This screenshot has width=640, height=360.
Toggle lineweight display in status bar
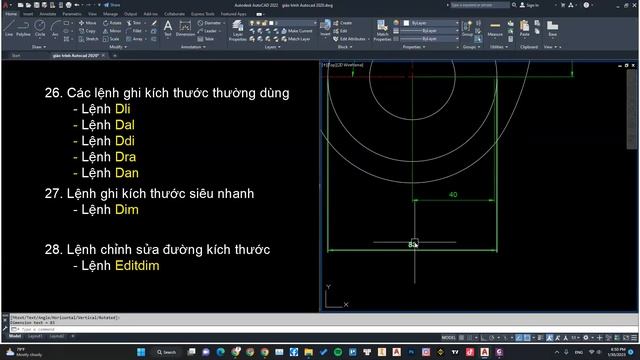tap(540, 338)
